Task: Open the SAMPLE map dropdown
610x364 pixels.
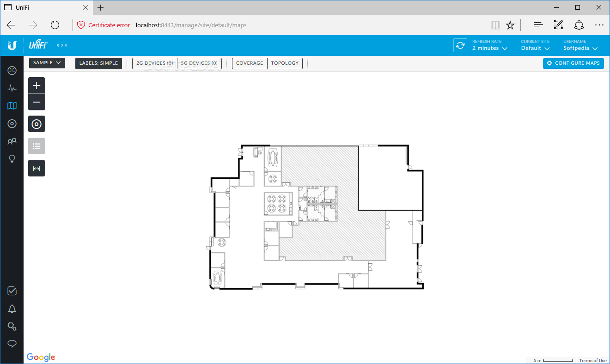Action: point(47,63)
